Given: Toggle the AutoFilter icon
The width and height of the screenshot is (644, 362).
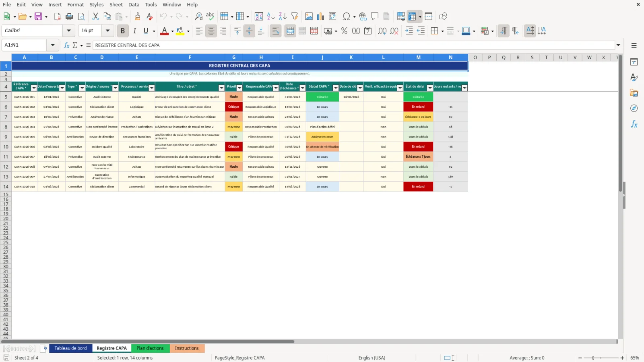Looking at the screenshot, I should (x=295, y=16).
